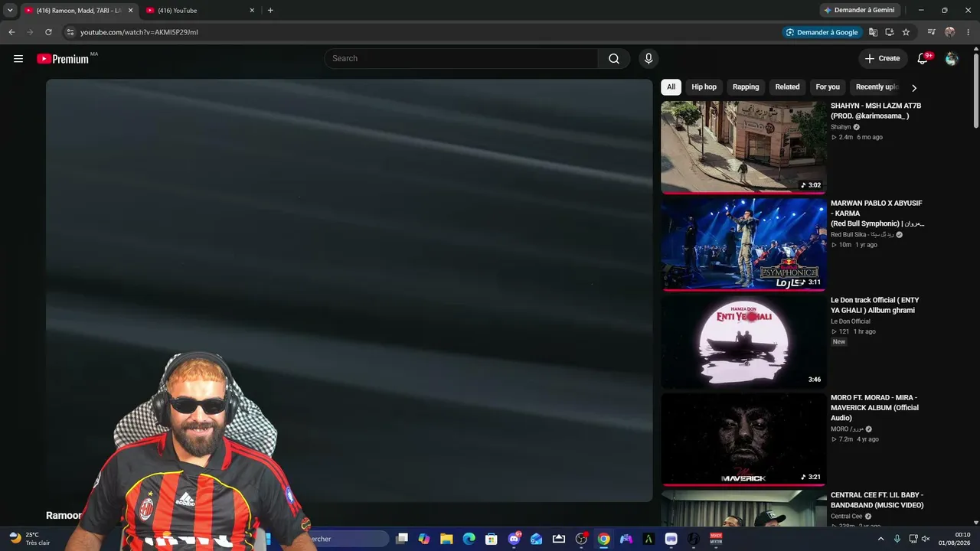Open YouTube notifications bell
The height and width of the screenshot is (551, 980).
click(x=923, y=59)
